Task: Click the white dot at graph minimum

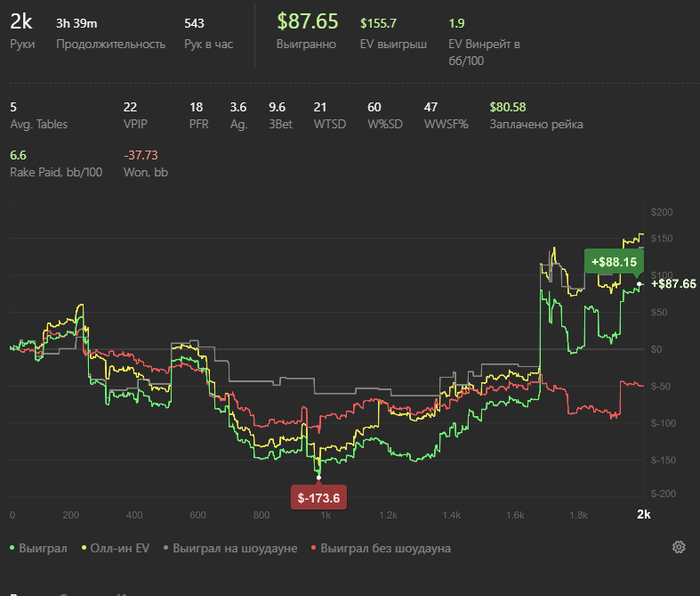Action: pos(319,478)
